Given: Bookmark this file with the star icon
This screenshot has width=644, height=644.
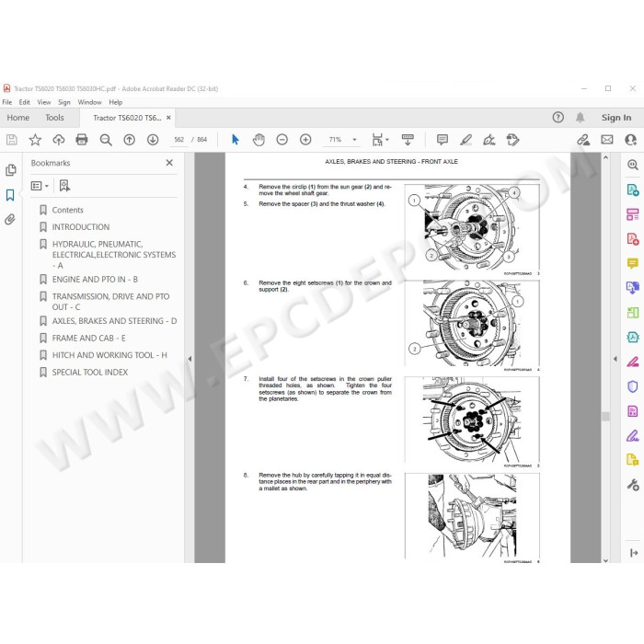Looking at the screenshot, I should [x=35, y=140].
